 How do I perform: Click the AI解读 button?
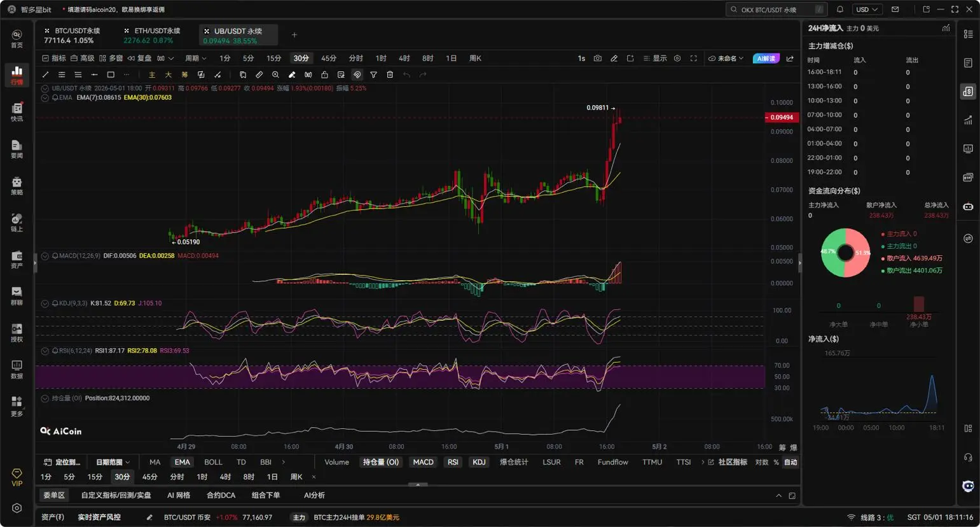766,59
